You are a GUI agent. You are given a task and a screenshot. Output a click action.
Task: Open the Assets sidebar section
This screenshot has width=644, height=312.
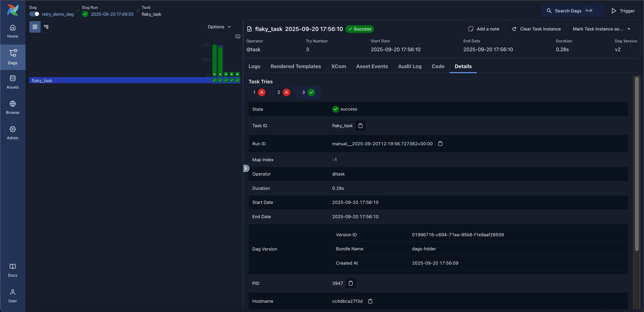click(x=12, y=82)
